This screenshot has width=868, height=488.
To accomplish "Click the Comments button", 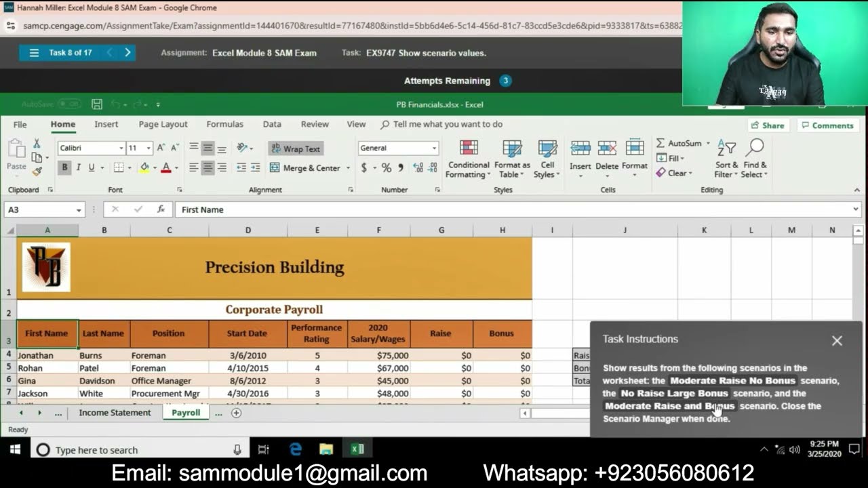I will [x=827, y=125].
